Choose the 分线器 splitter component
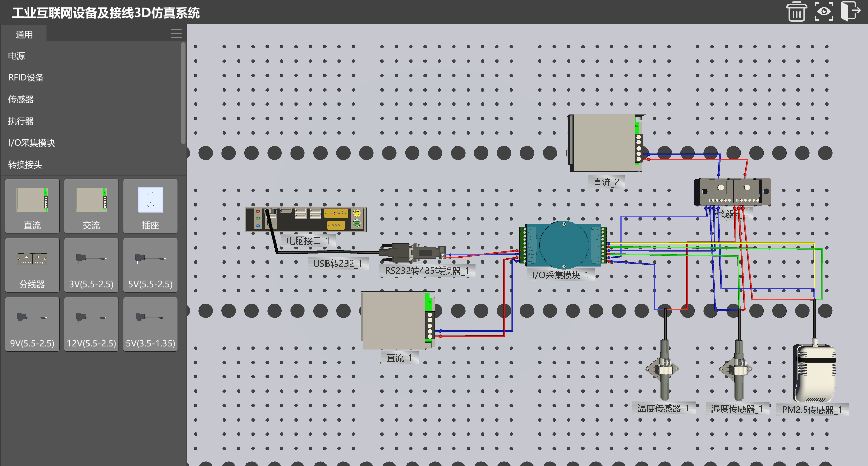This screenshot has width=868, height=466. pos(32,265)
